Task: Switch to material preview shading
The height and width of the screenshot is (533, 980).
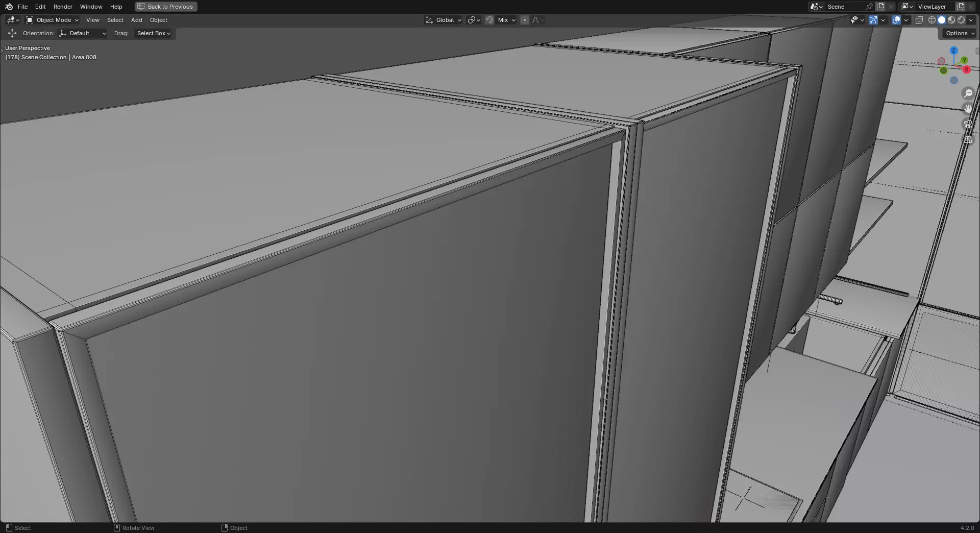Action: pyautogui.click(x=951, y=20)
